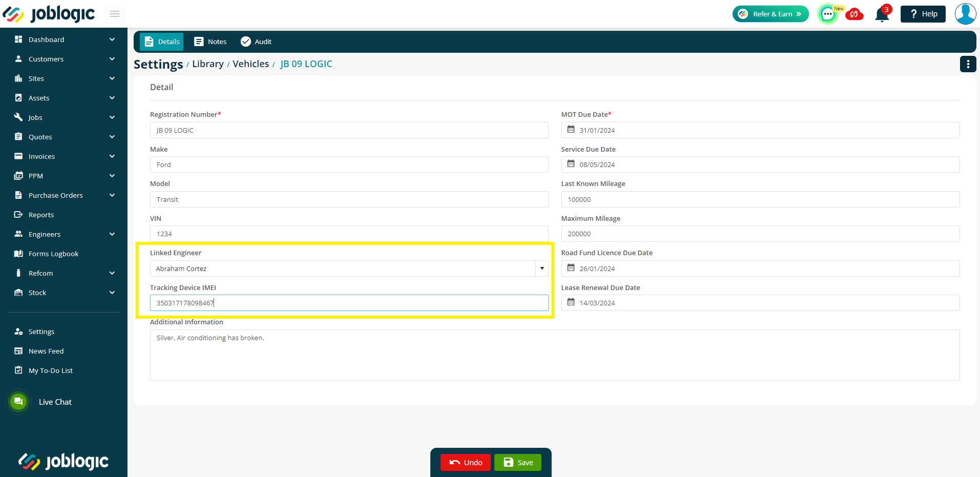980x477 pixels.
Task: Click the hamburger menu icon beside the logo
Action: pyautogui.click(x=115, y=14)
